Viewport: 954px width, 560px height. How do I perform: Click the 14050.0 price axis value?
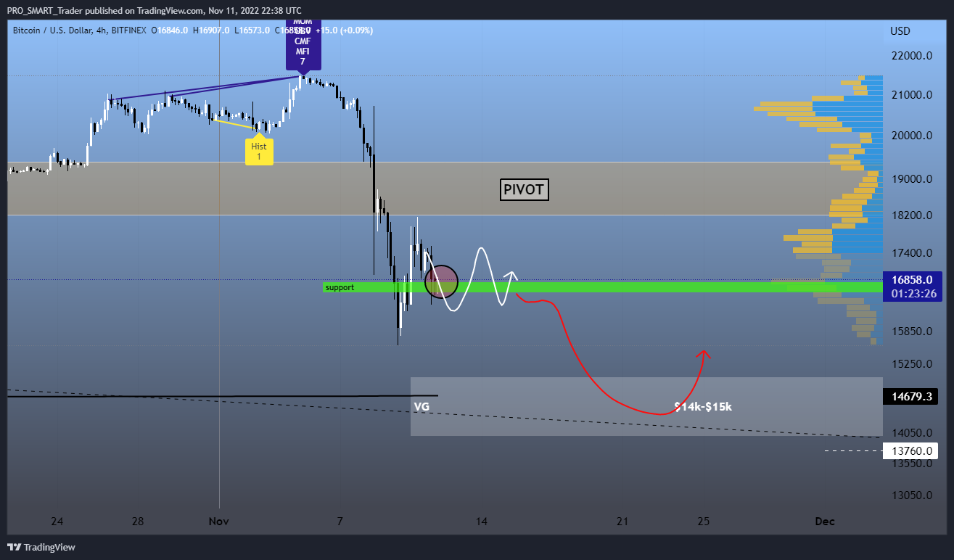(x=911, y=433)
